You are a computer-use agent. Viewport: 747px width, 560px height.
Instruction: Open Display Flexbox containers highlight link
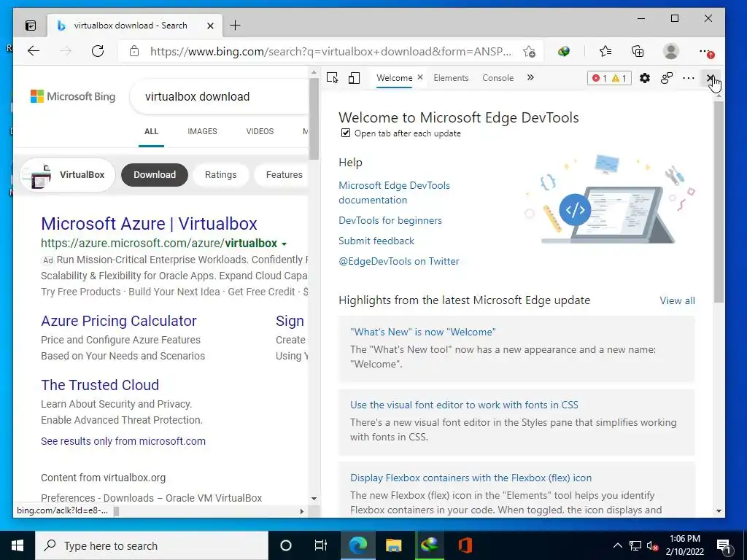click(471, 478)
